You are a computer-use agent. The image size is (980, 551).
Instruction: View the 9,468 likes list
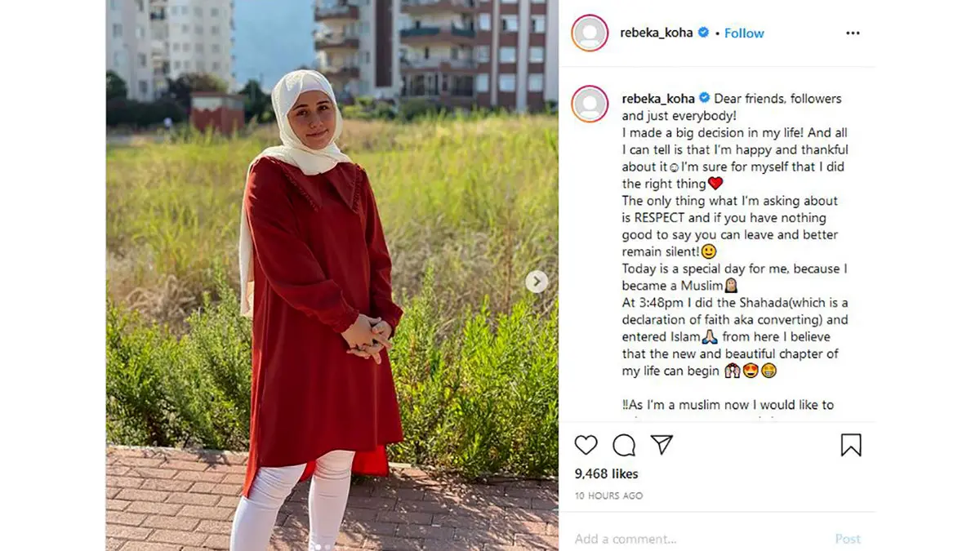pyautogui.click(x=606, y=473)
